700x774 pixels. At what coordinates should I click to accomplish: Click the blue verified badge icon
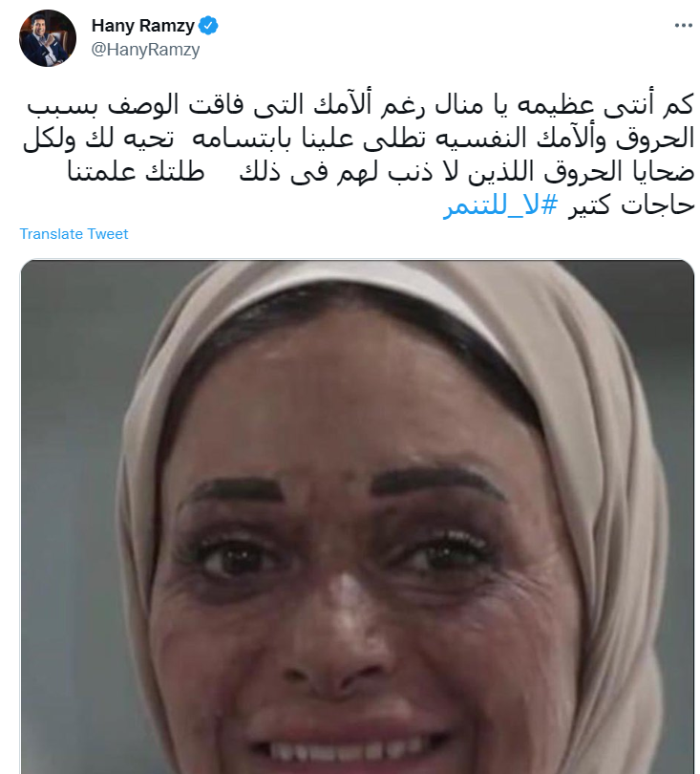tap(208, 26)
